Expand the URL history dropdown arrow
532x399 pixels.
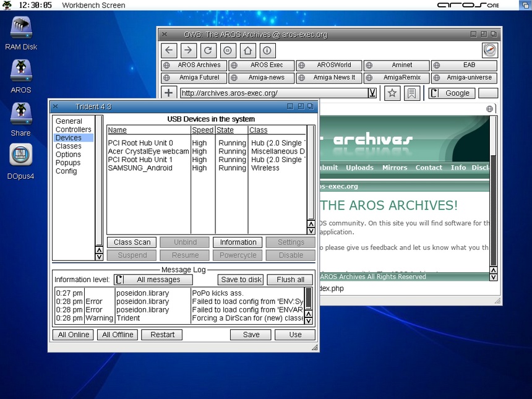point(372,93)
